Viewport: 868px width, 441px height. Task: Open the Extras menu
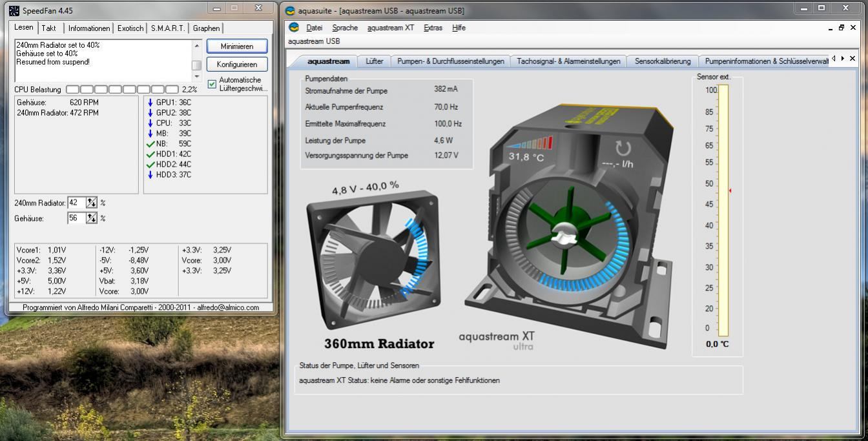433,28
